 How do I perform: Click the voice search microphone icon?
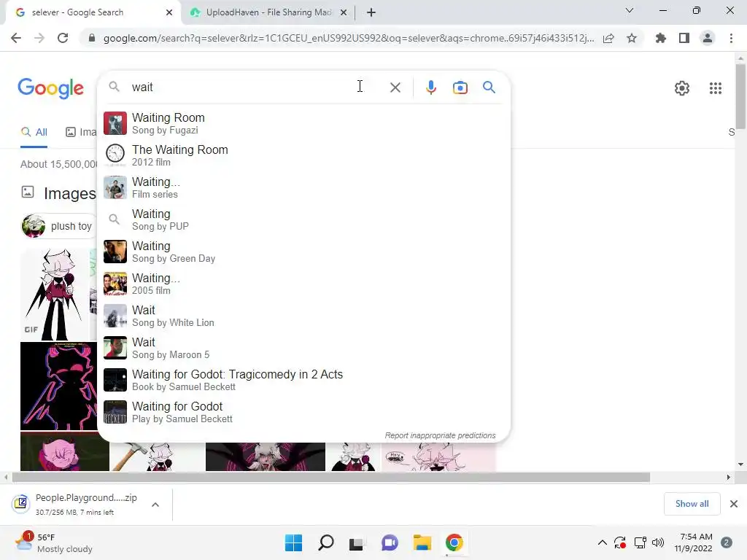point(430,87)
